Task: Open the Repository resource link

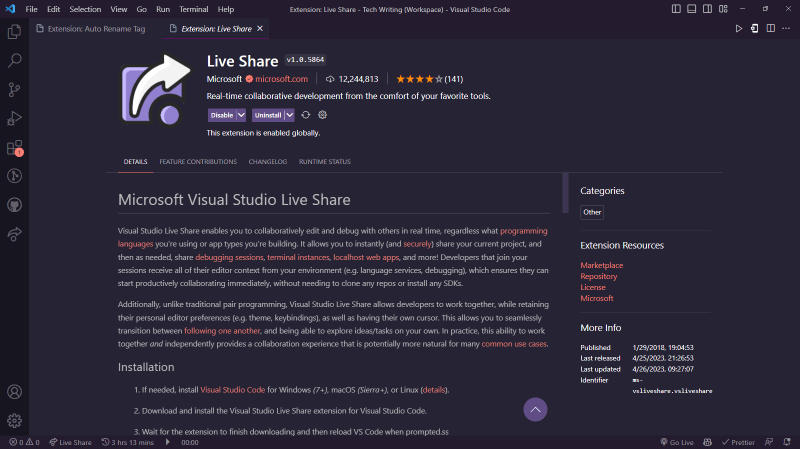Action: click(x=598, y=276)
